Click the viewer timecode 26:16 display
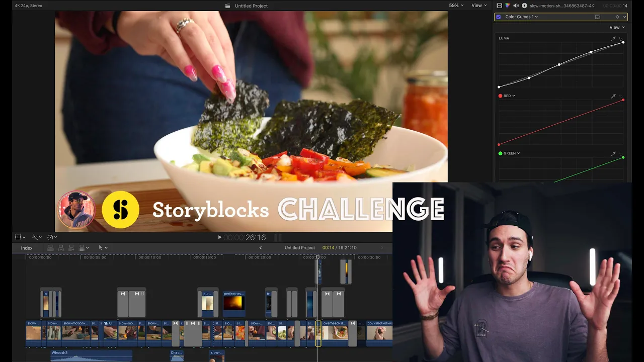 coord(245,237)
